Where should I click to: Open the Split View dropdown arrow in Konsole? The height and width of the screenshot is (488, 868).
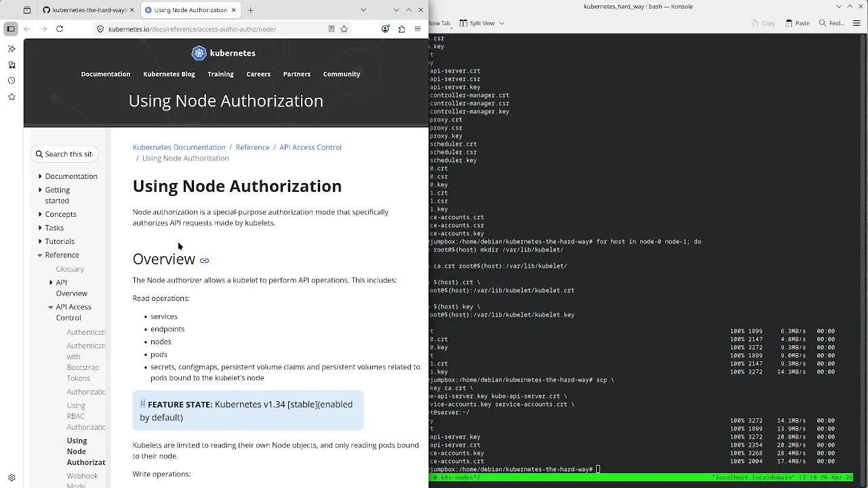click(x=501, y=23)
